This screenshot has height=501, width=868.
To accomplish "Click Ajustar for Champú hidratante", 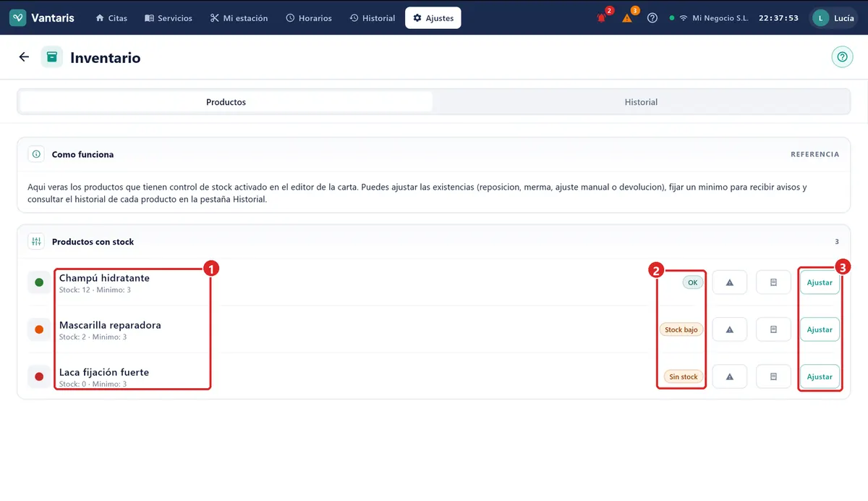I will [x=820, y=282].
